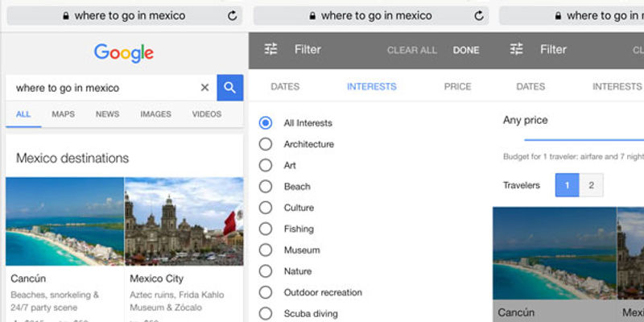Set travelers to 2

592,185
